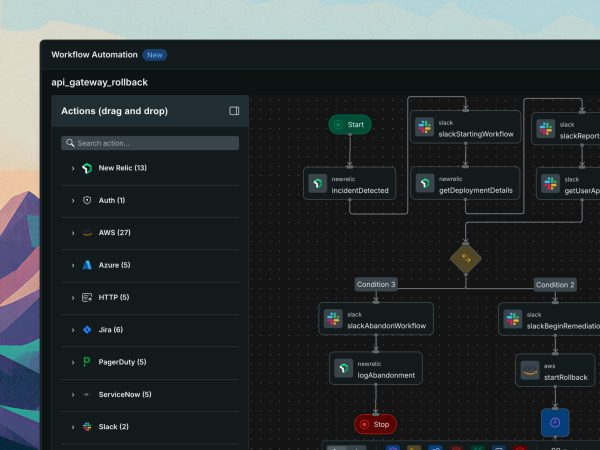Click the PagerDuty P icon
This screenshot has height=450, width=600.
(x=87, y=362)
